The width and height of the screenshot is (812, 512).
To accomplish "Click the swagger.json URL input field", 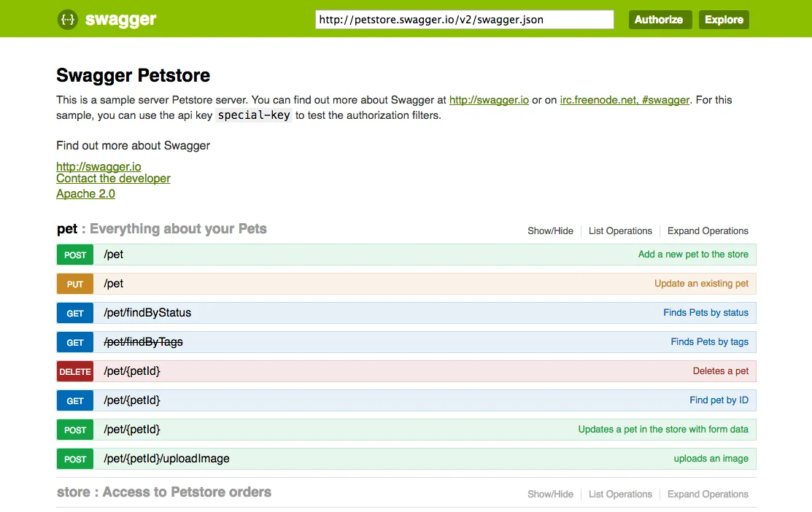I will tap(465, 20).
